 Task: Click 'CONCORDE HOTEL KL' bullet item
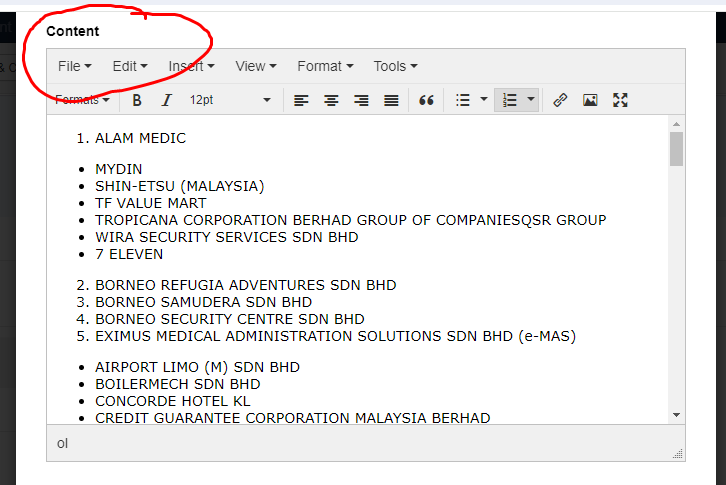click(x=172, y=401)
